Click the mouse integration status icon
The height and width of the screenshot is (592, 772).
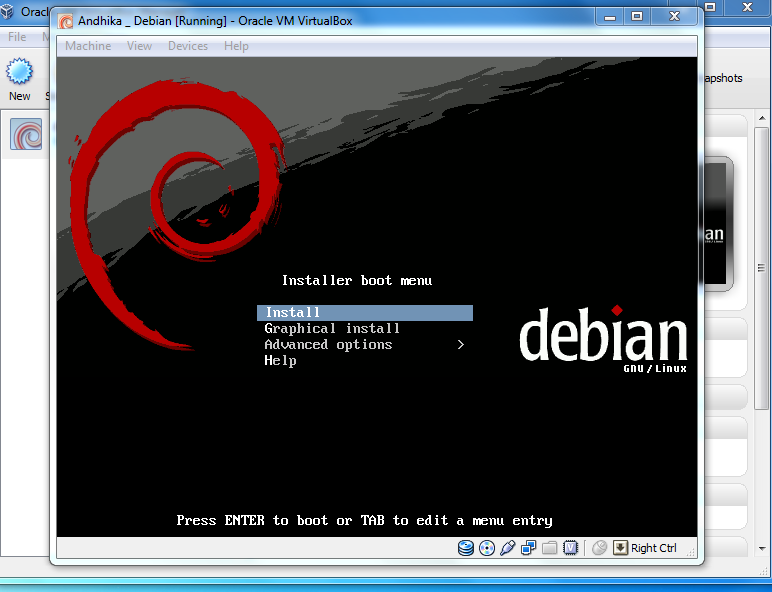click(599, 548)
